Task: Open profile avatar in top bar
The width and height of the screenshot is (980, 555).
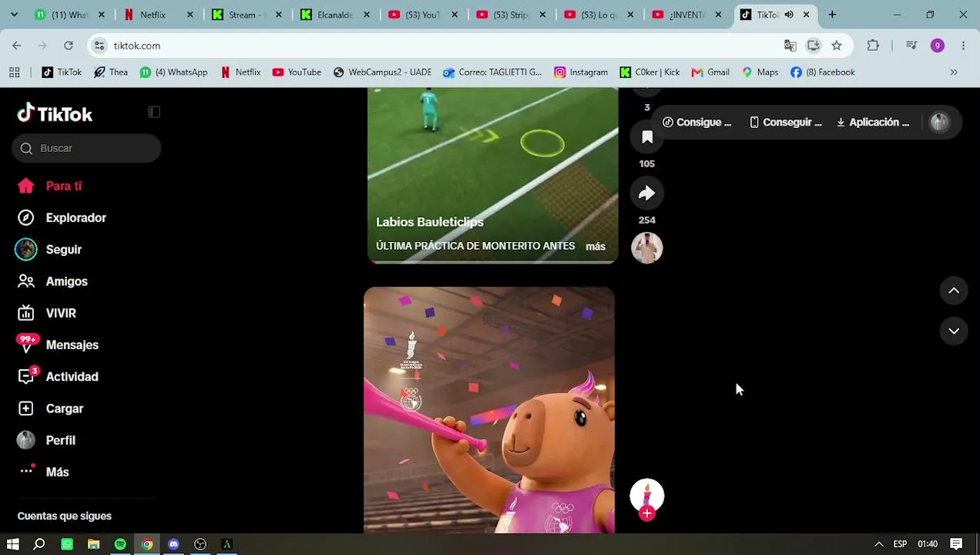Action: pyautogui.click(x=939, y=122)
